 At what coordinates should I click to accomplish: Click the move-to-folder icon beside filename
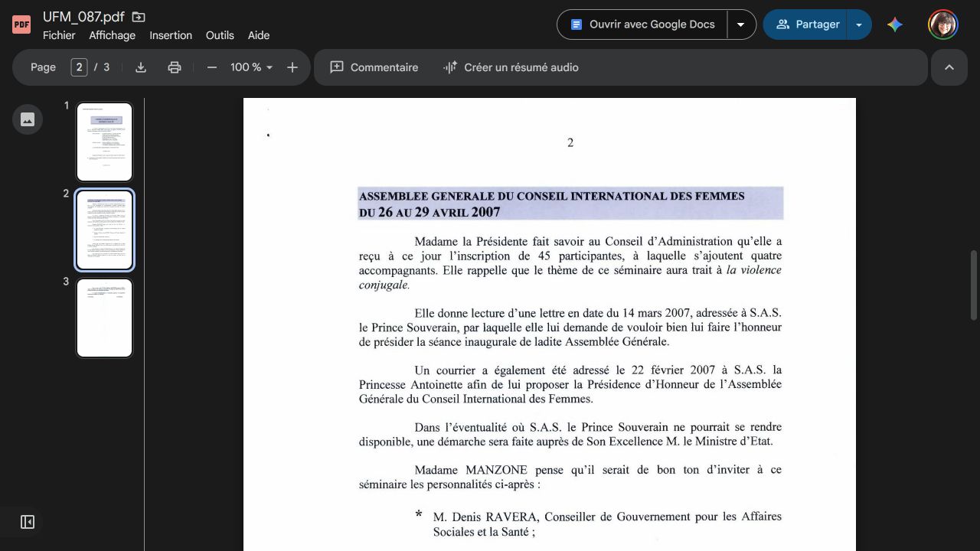(x=139, y=17)
